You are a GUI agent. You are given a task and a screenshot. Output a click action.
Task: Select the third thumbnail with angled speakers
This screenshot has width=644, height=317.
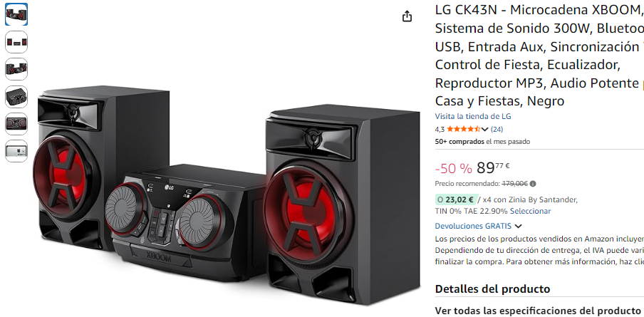(x=16, y=69)
